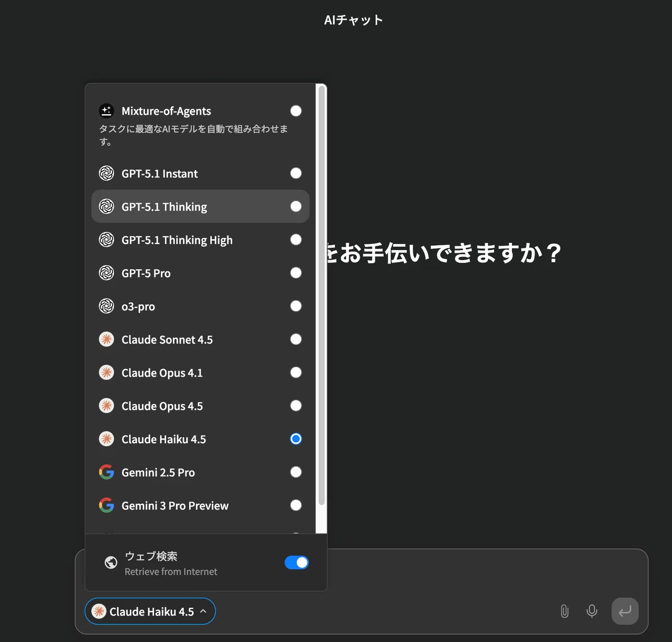Choose Claude Sonnet 4.5 model label
This screenshot has height=642, width=672.
click(x=167, y=340)
